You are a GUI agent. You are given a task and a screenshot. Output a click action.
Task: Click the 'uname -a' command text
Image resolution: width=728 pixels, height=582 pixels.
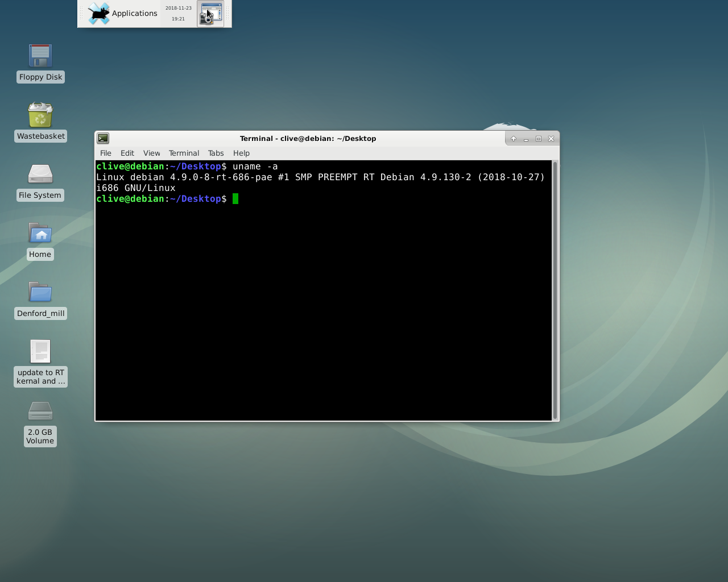point(255,167)
